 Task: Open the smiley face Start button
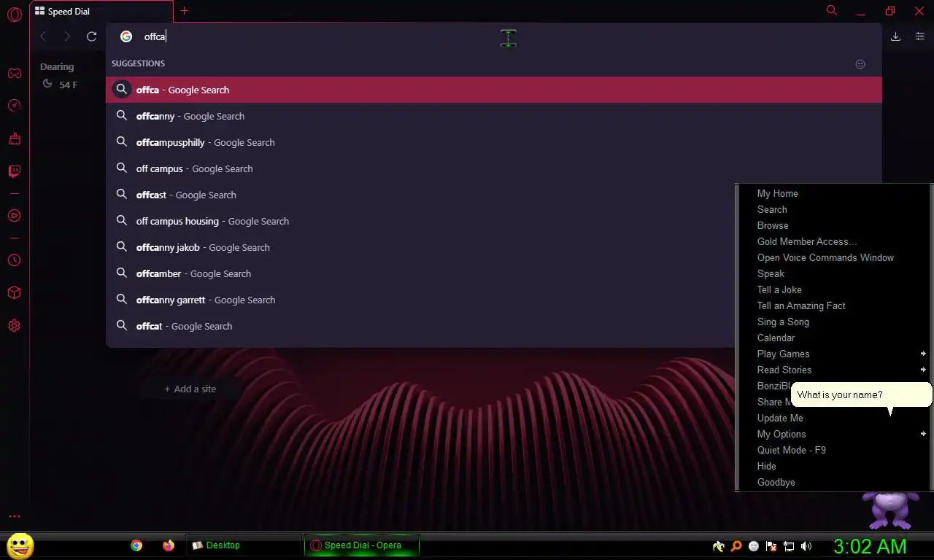20,545
